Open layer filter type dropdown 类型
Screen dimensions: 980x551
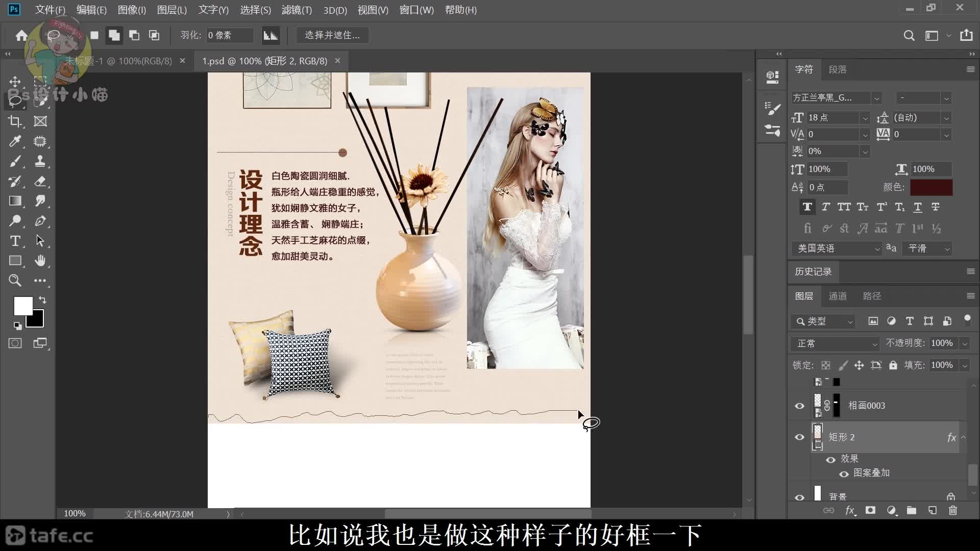(x=823, y=321)
